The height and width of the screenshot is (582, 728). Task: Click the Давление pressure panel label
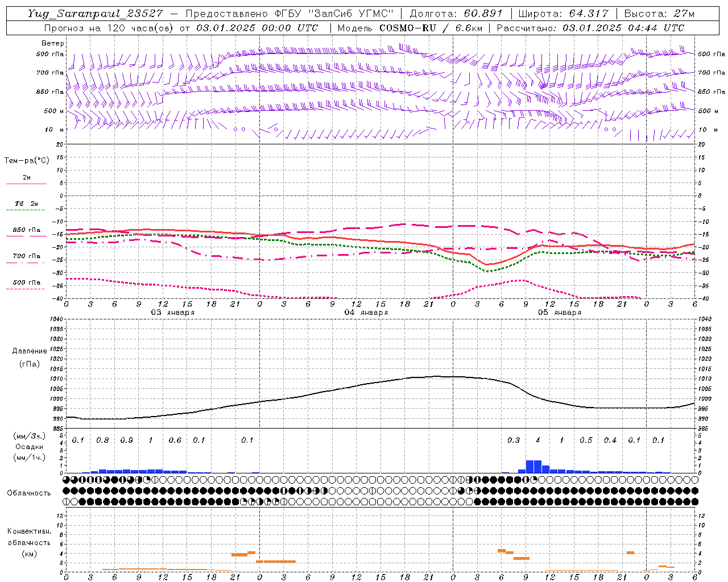pyautogui.click(x=30, y=351)
